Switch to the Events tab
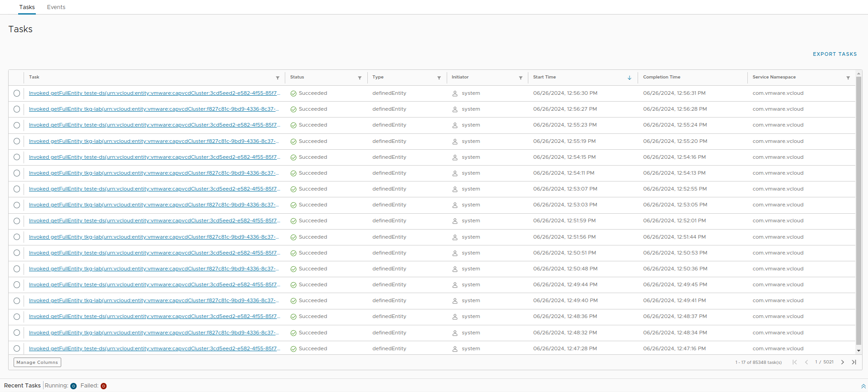 coord(56,7)
